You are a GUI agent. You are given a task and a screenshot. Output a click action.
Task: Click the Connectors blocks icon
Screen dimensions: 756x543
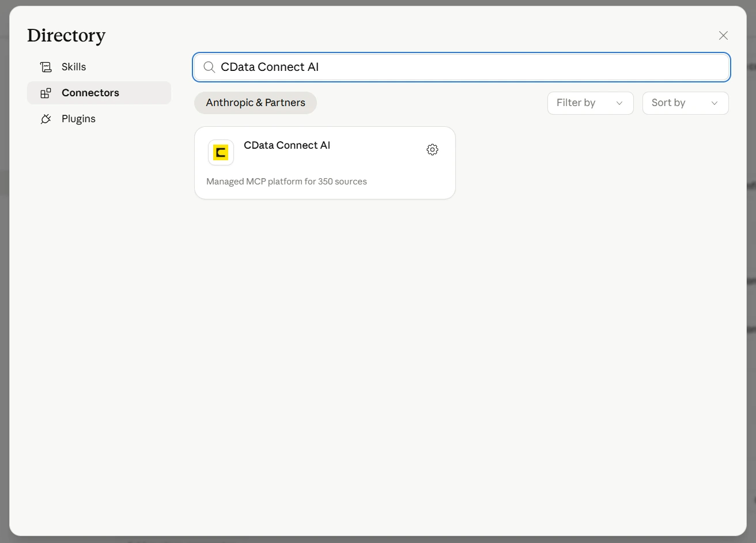pyautogui.click(x=46, y=93)
